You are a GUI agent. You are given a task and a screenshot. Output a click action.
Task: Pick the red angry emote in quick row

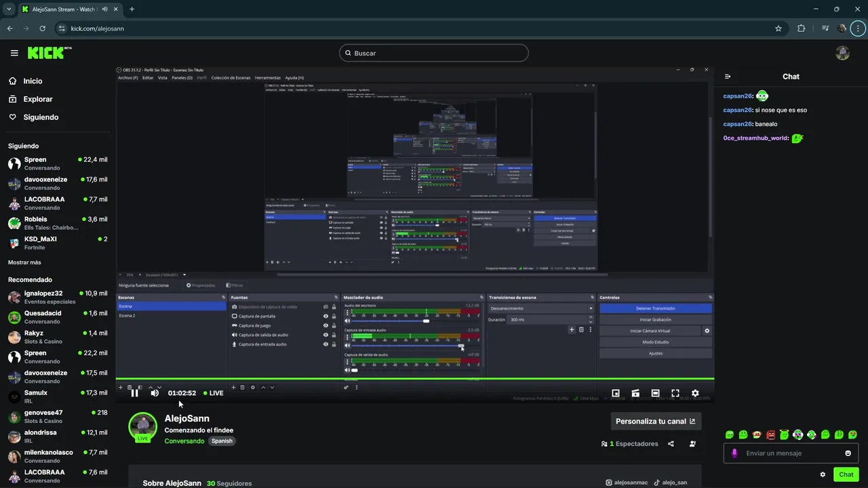coord(770,434)
